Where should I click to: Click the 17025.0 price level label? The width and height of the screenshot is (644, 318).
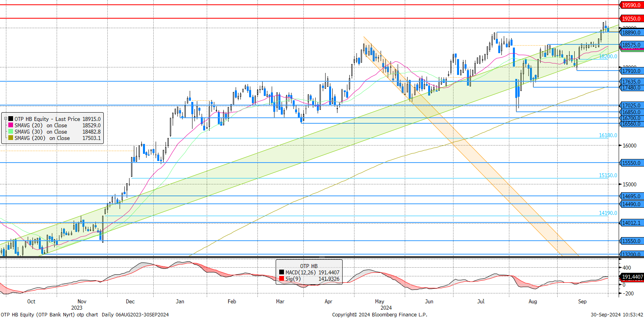(x=631, y=105)
